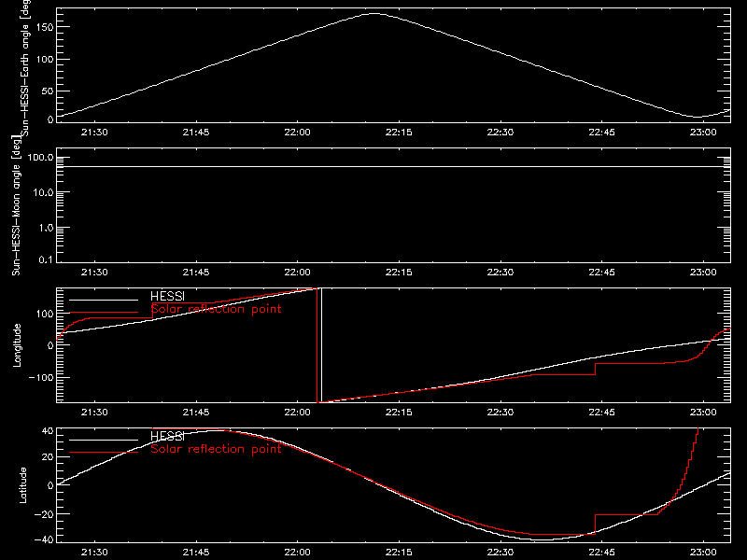
Task: Click 21:30 label under Earth angle plot
Action: coord(94,133)
